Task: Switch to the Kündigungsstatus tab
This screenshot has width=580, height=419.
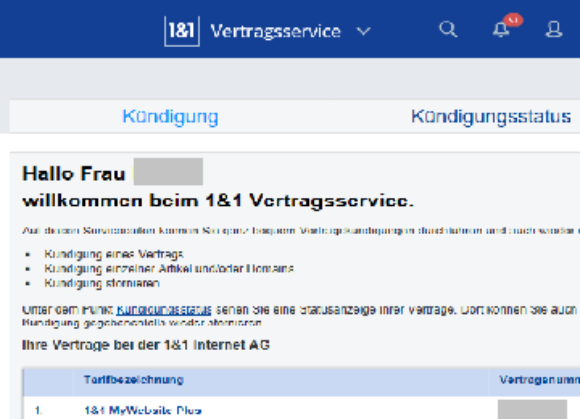Action: [491, 116]
